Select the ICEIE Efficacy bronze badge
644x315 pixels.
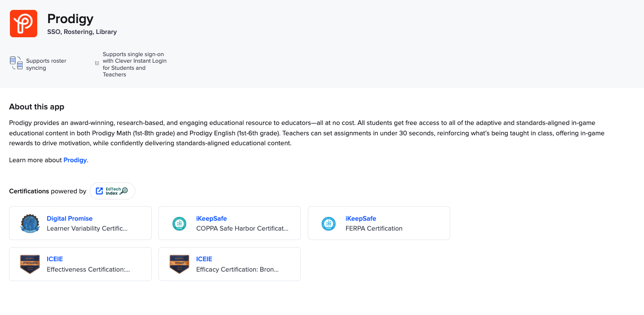179,264
